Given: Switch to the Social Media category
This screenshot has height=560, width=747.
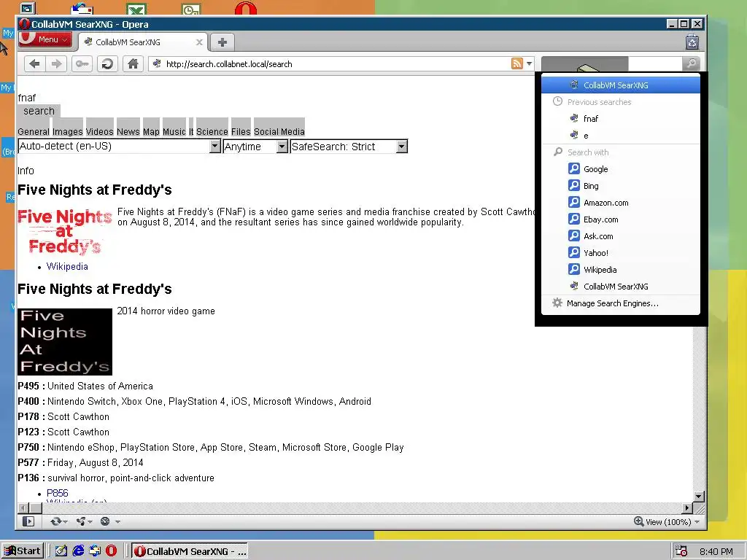Looking at the screenshot, I should 279,131.
